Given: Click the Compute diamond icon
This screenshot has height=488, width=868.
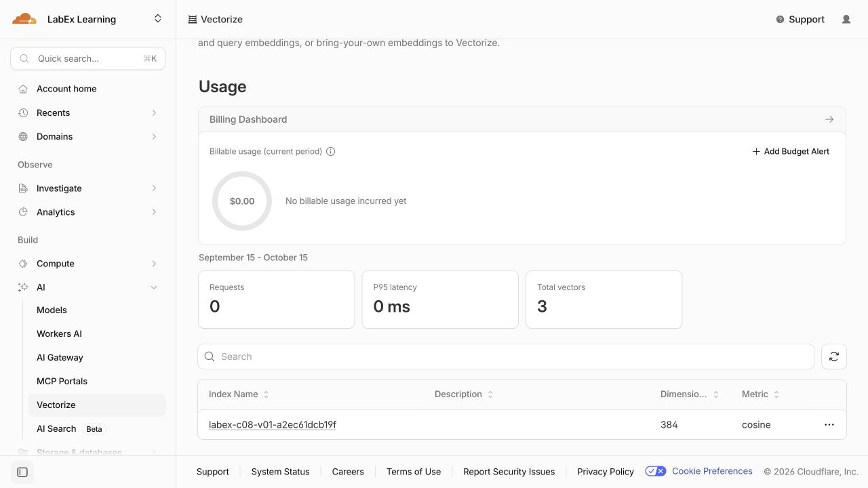Looking at the screenshot, I should pos(23,264).
